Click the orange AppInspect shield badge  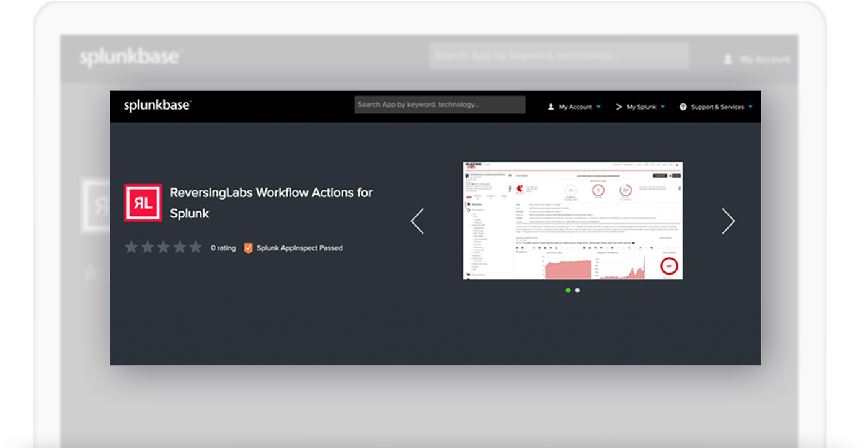pyautogui.click(x=248, y=248)
